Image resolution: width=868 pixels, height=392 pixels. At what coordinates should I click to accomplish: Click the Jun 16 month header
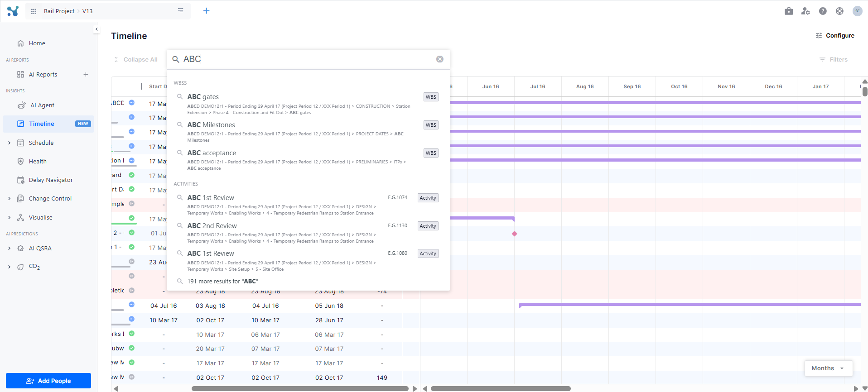coord(491,86)
